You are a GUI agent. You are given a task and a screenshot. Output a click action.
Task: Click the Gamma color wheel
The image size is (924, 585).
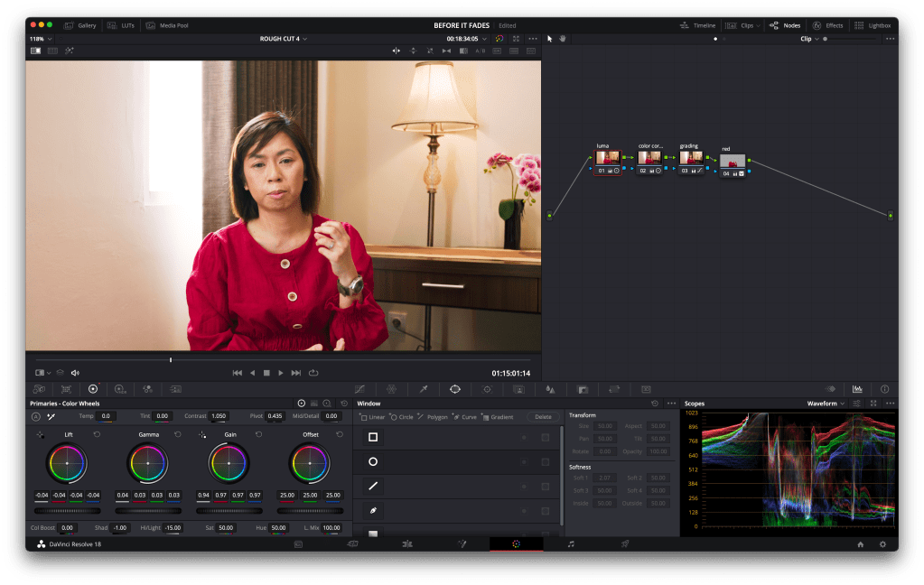[x=148, y=464]
